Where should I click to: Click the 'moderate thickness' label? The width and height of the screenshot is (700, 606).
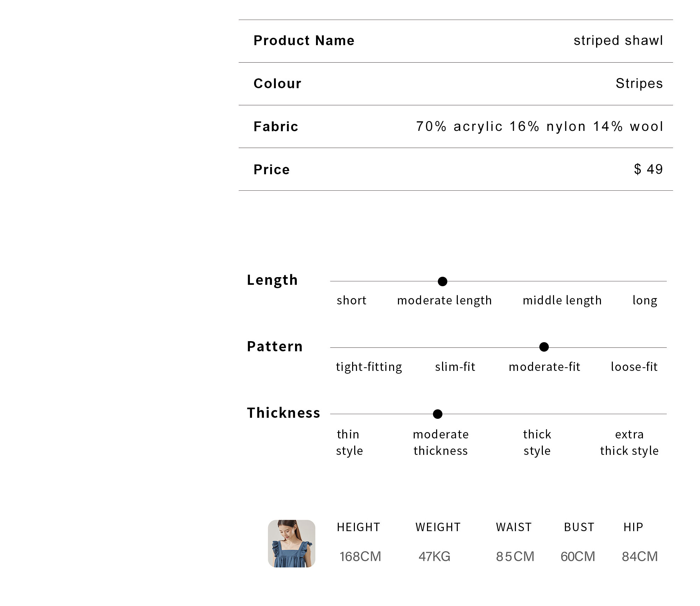tap(441, 442)
